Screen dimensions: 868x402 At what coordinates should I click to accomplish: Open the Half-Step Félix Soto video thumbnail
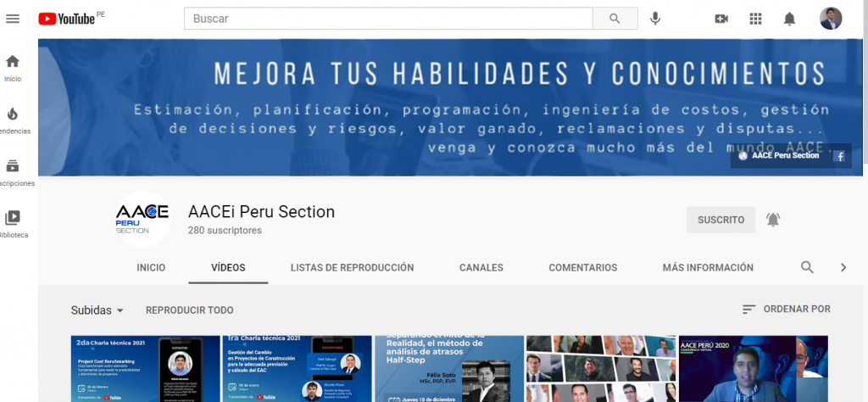click(x=449, y=369)
